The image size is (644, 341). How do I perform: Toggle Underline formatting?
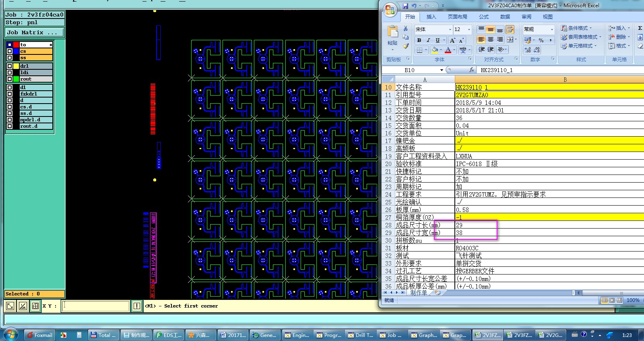tap(438, 40)
